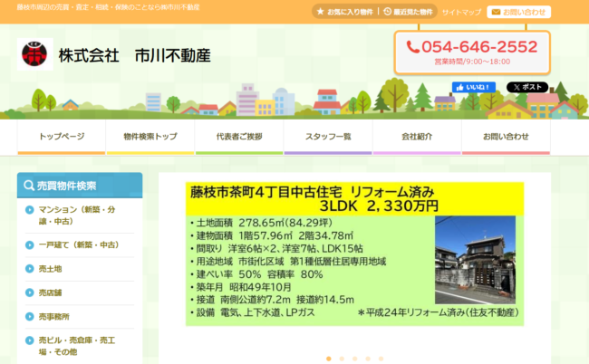The image size is (589, 364).
Task: Go to the トップページ menu item
Action: pos(62,137)
